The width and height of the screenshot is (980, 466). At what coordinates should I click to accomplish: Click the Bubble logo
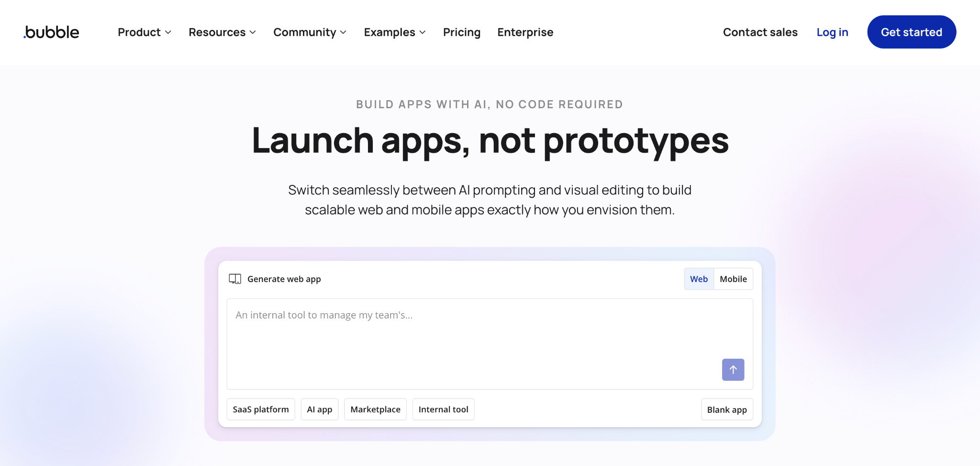tap(51, 32)
